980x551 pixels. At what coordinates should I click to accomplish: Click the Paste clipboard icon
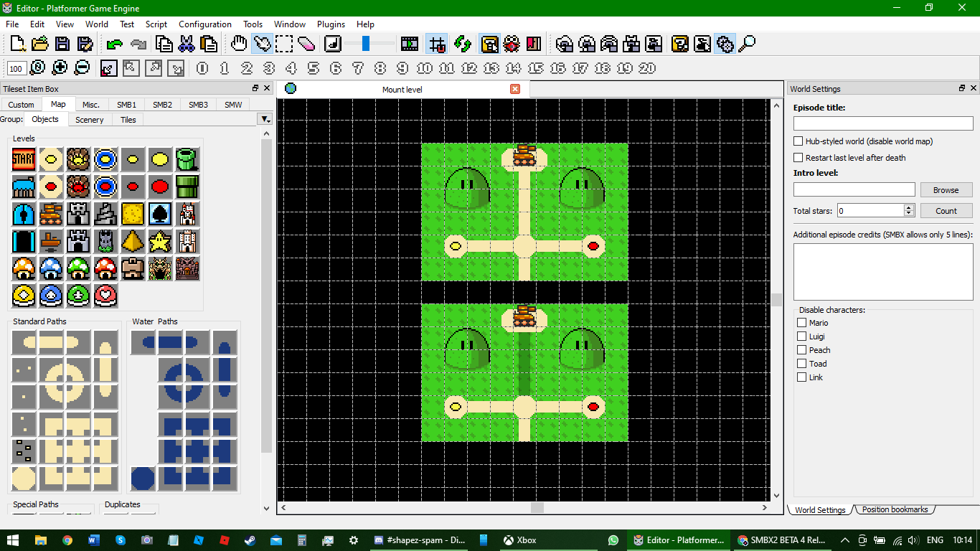point(209,44)
